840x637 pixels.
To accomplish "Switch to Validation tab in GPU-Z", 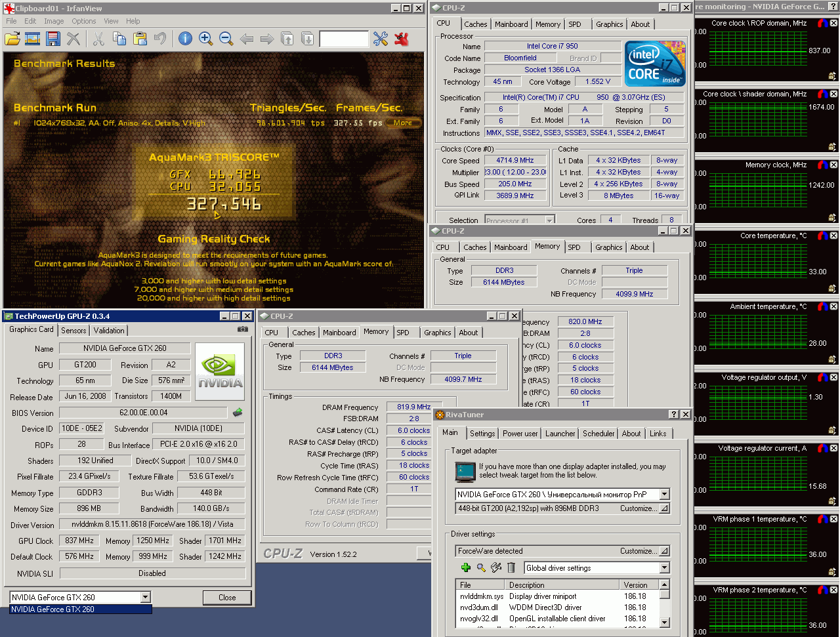I will pos(109,331).
